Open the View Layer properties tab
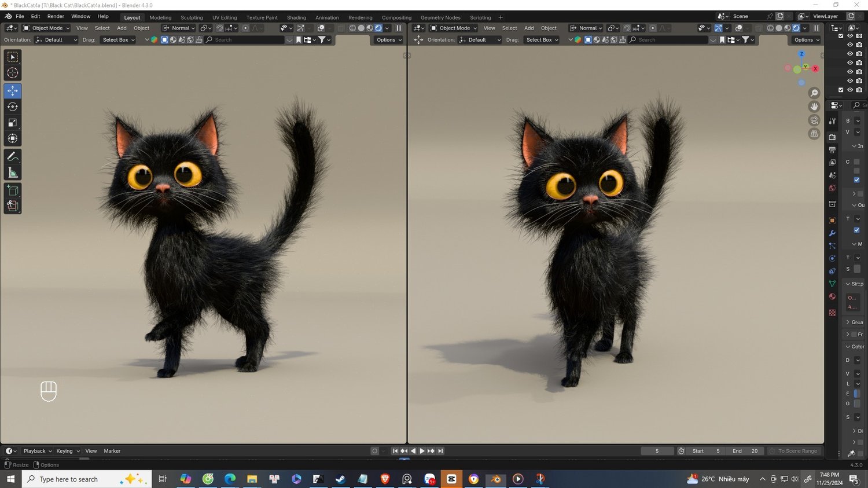The image size is (868, 488). tap(832, 163)
